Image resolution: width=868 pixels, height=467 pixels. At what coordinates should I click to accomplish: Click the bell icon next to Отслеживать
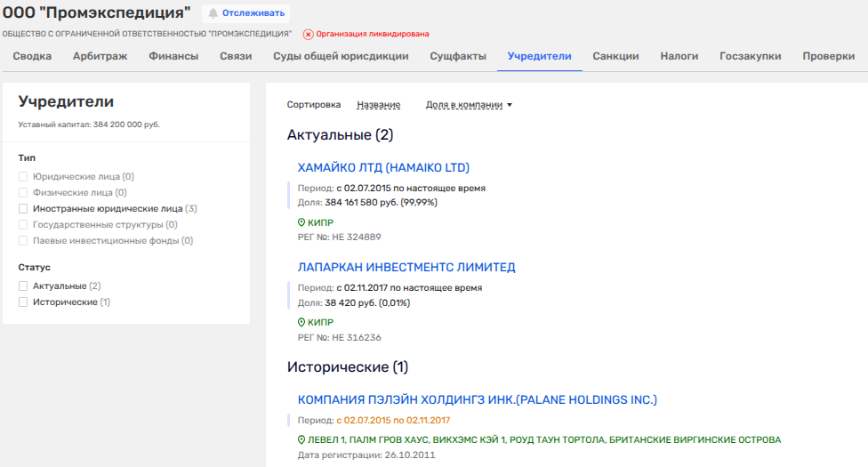click(x=213, y=13)
